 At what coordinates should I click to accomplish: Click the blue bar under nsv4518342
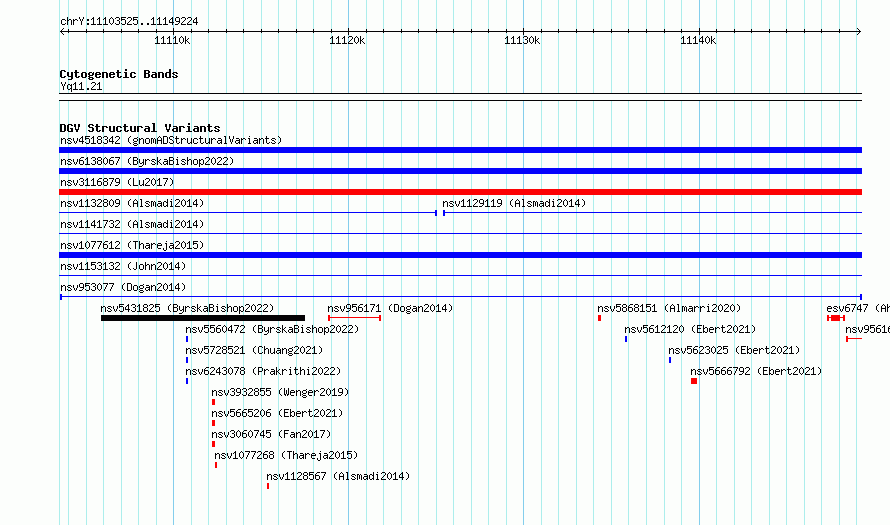[460, 150]
